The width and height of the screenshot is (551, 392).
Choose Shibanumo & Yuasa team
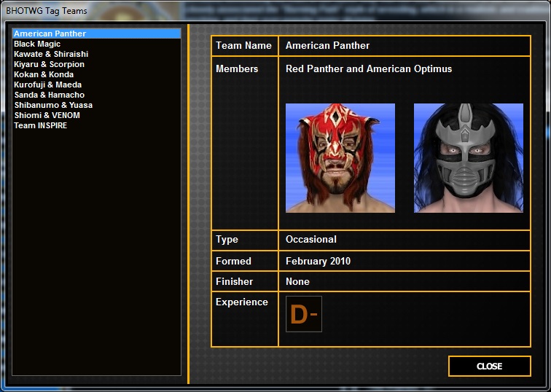(x=52, y=105)
